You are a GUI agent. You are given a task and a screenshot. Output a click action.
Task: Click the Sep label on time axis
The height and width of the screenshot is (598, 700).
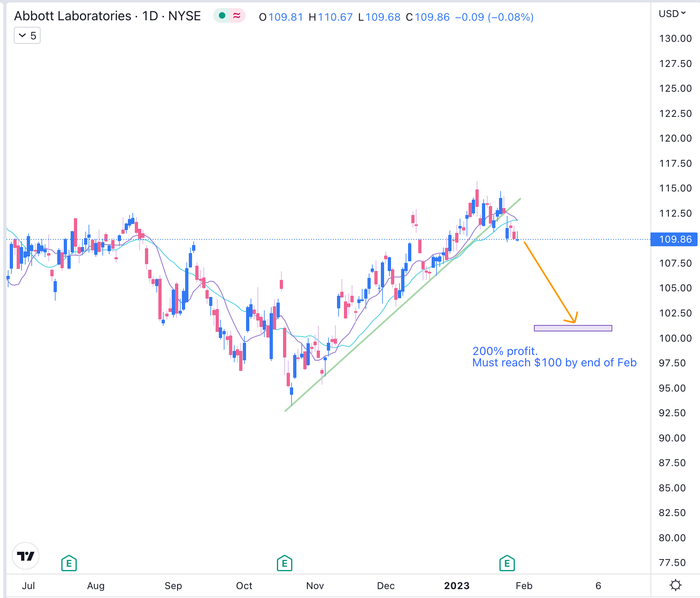[x=173, y=586]
